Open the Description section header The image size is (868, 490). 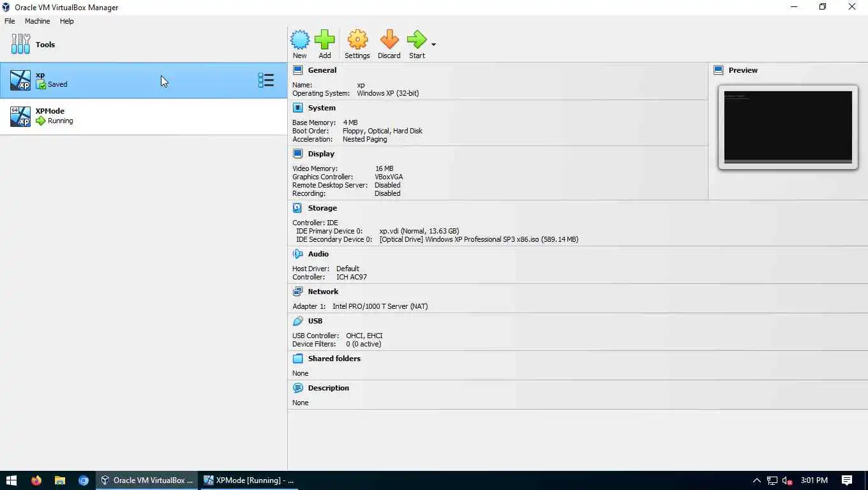tap(329, 388)
